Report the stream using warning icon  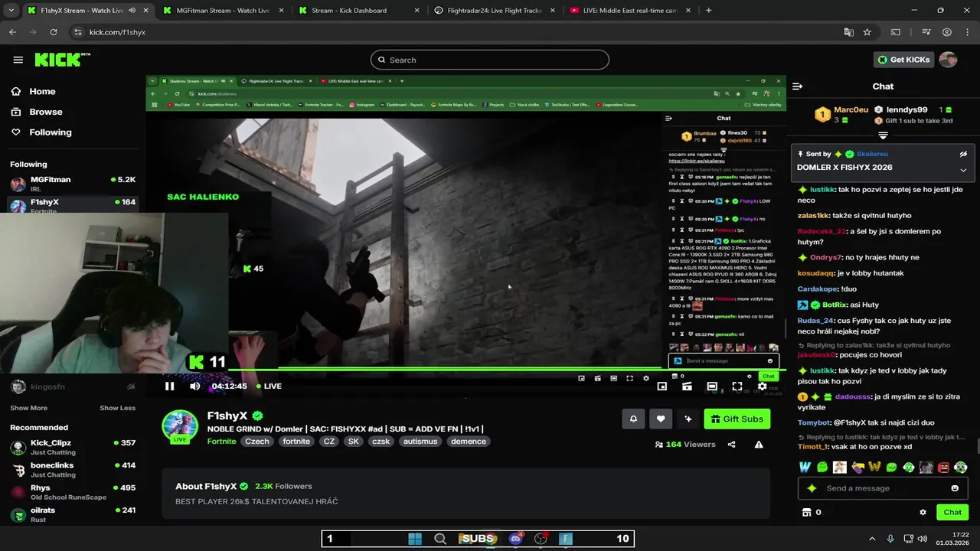pos(759,445)
